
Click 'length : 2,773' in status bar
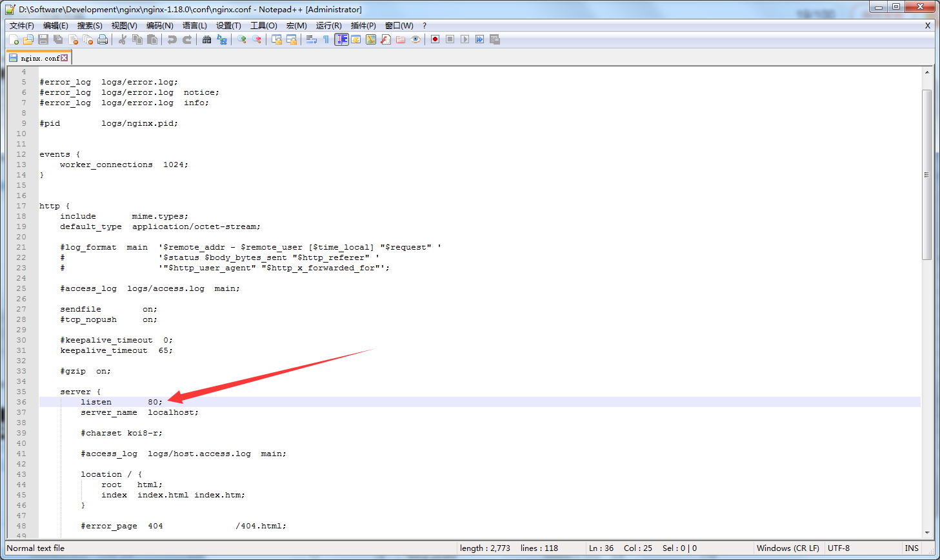[485, 548]
